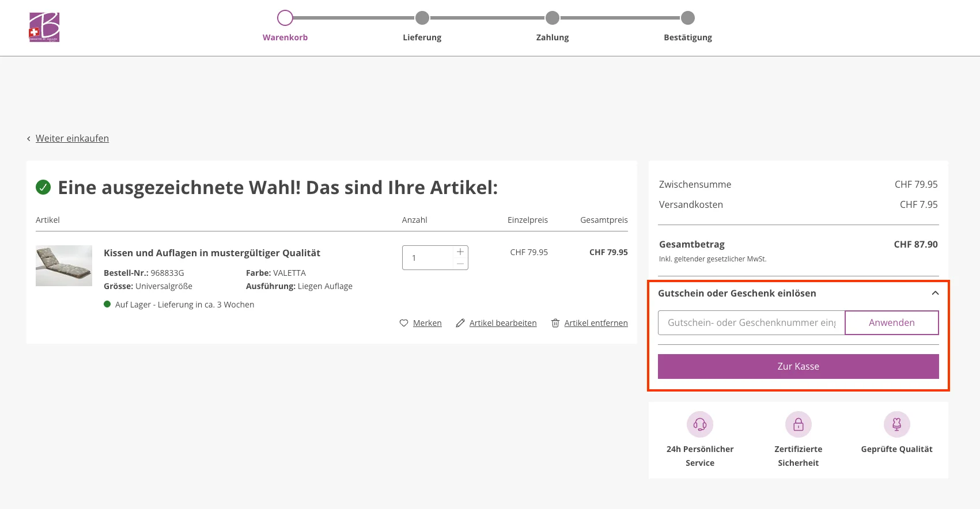Click Zur Kasse to proceed to checkout
The image size is (980, 509).
(798, 366)
